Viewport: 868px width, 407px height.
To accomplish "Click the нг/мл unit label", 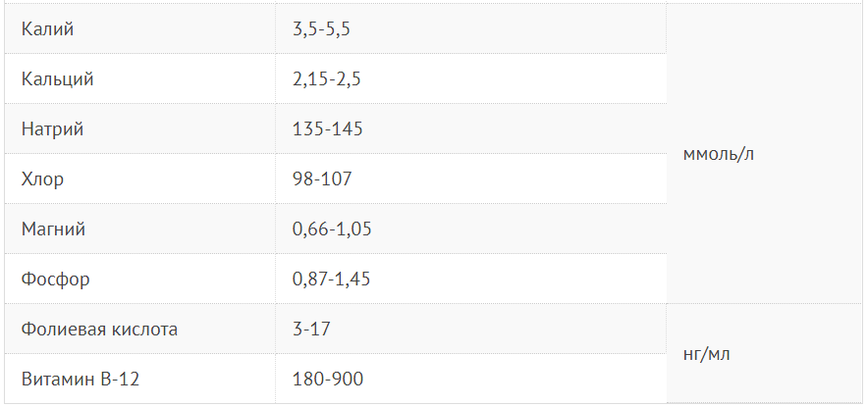I will coord(706,353).
